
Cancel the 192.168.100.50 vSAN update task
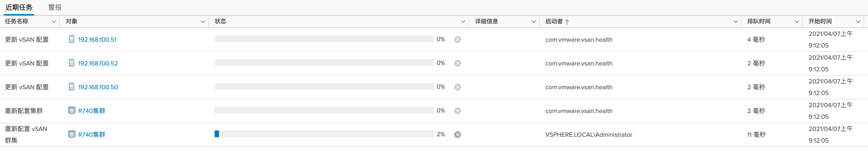click(x=457, y=87)
